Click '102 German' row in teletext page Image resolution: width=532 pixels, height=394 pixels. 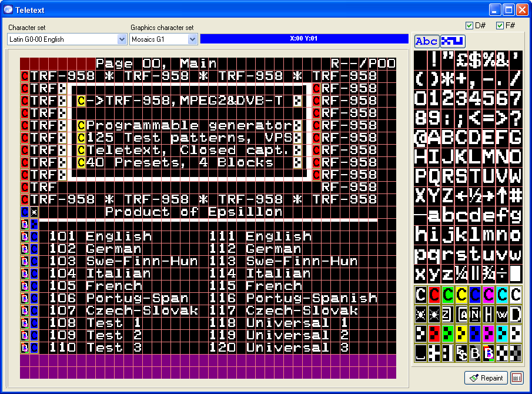(x=96, y=249)
